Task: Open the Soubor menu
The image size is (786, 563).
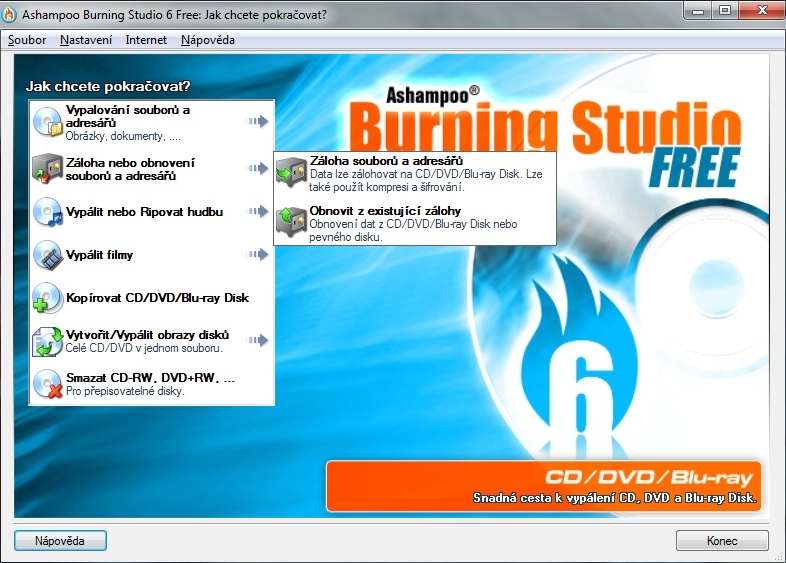Action: (x=27, y=40)
